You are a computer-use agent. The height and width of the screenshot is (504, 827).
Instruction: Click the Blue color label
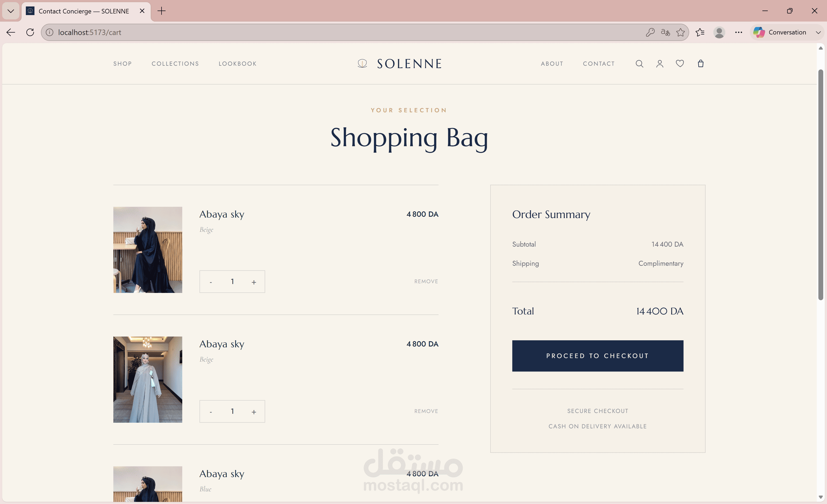coord(205,489)
